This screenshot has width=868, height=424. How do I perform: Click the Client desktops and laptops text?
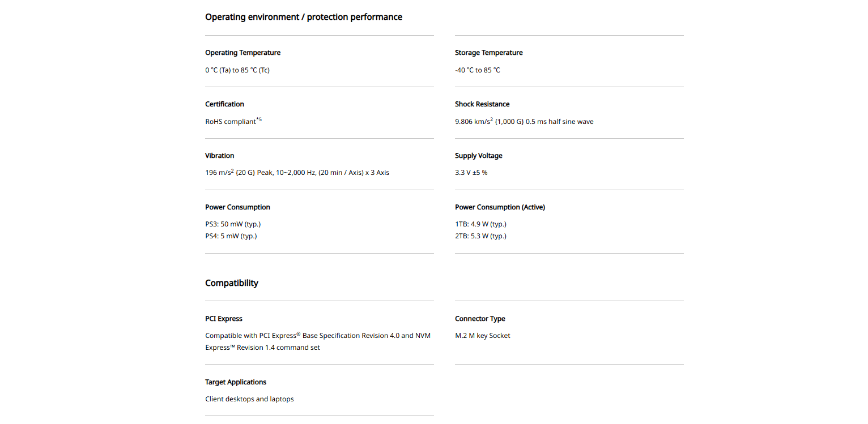coord(249,399)
